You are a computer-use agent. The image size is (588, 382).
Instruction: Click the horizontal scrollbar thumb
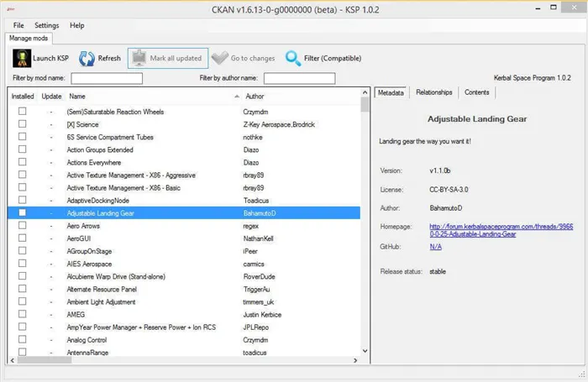[45, 360]
